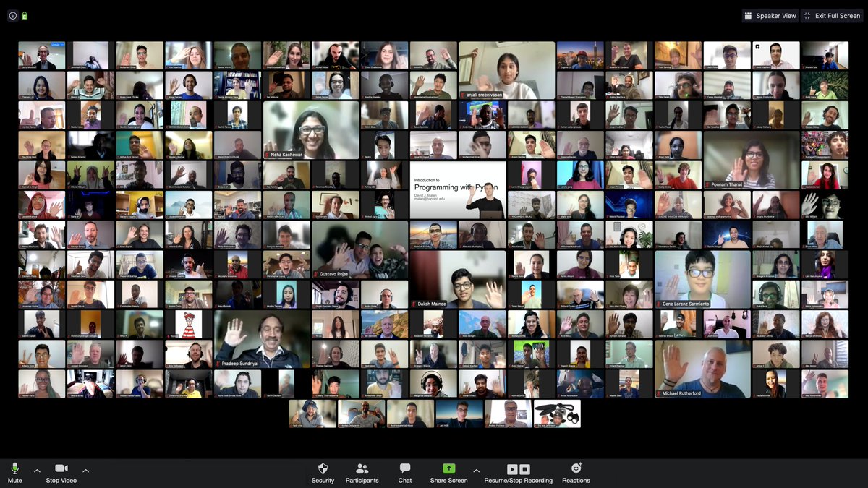Expand audio options next to Mute
The height and width of the screenshot is (488, 868).
(x=37, y=471)
